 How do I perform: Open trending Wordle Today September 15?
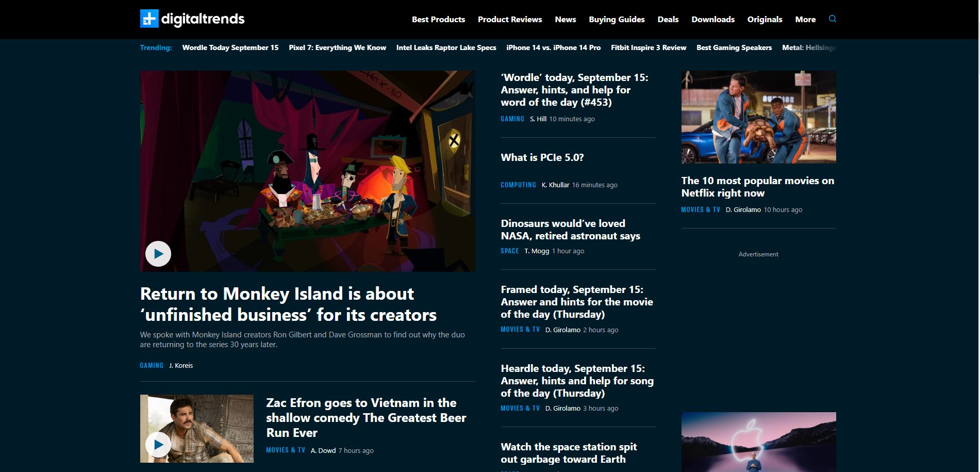230,47
